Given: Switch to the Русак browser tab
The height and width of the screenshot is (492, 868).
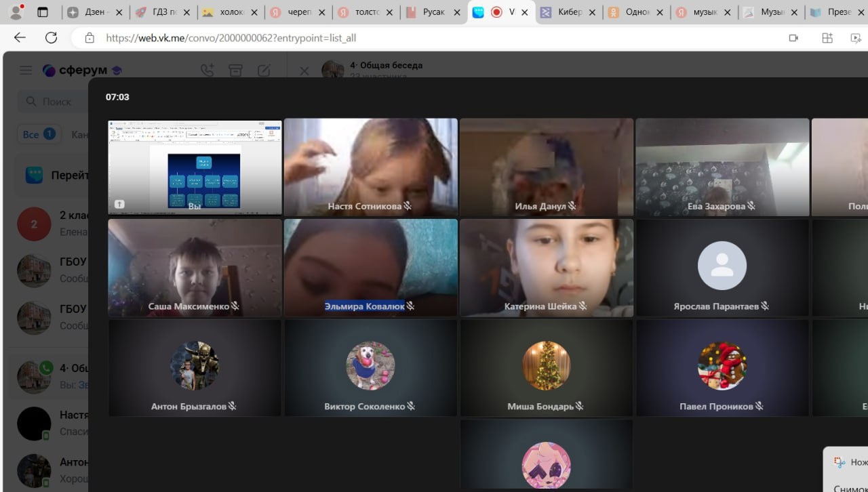Looking at the screenshot, I should (433, 12).
